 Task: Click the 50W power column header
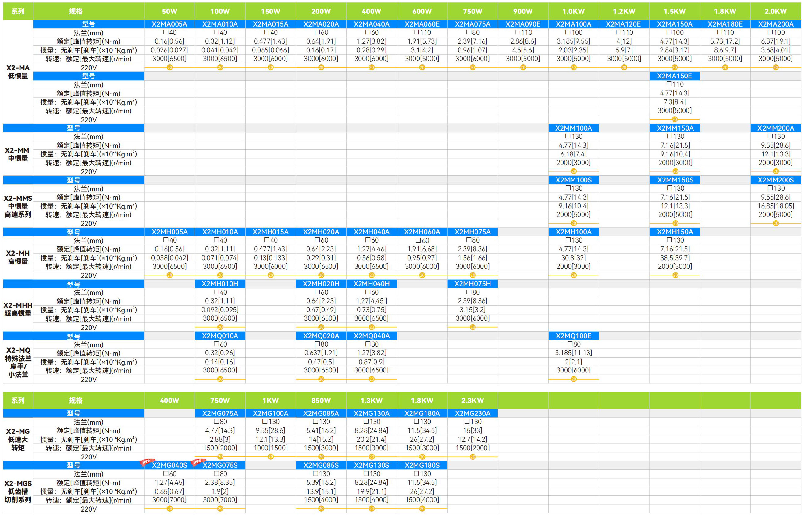click(169, 11)
